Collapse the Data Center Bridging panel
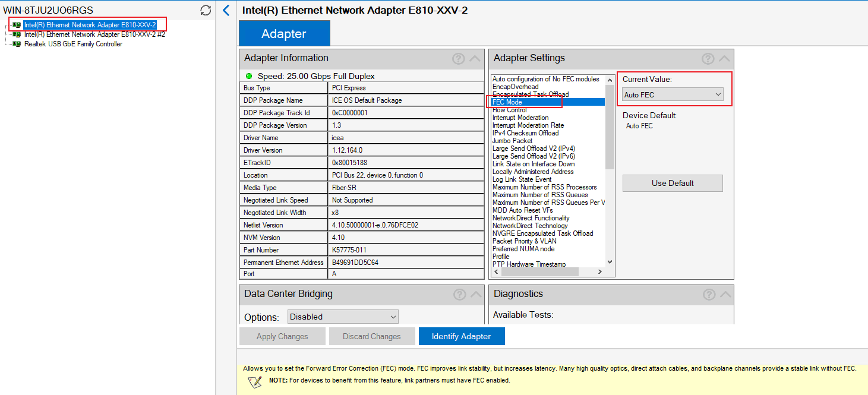Screen dimensions: 868x395 [x=476, y=294]
